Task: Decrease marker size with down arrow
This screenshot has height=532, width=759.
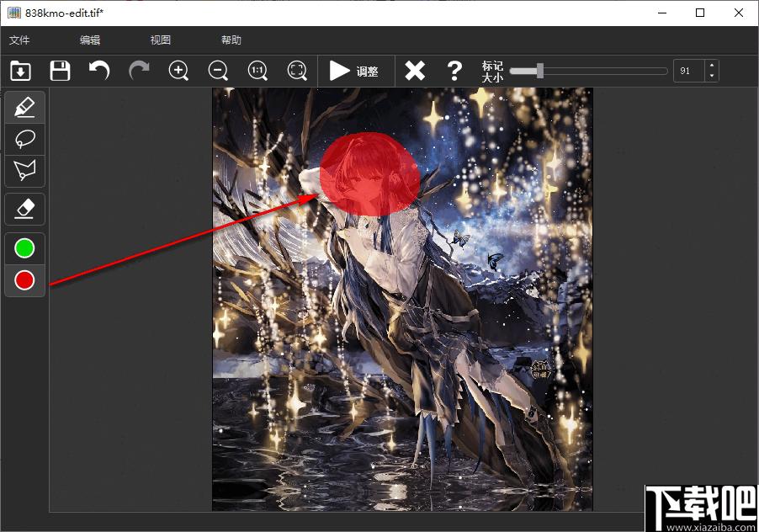Action: coord(712,76)
